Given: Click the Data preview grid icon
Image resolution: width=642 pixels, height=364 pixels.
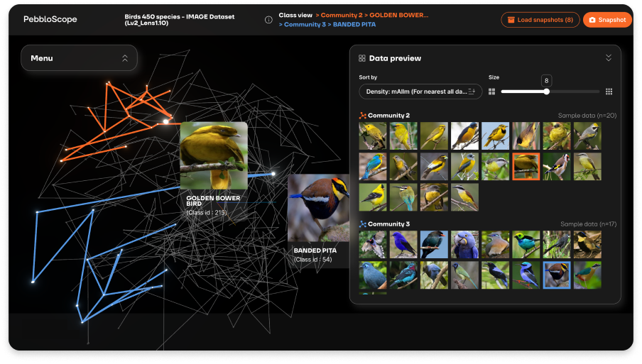Looking at the screenshot, I should 362,58.
